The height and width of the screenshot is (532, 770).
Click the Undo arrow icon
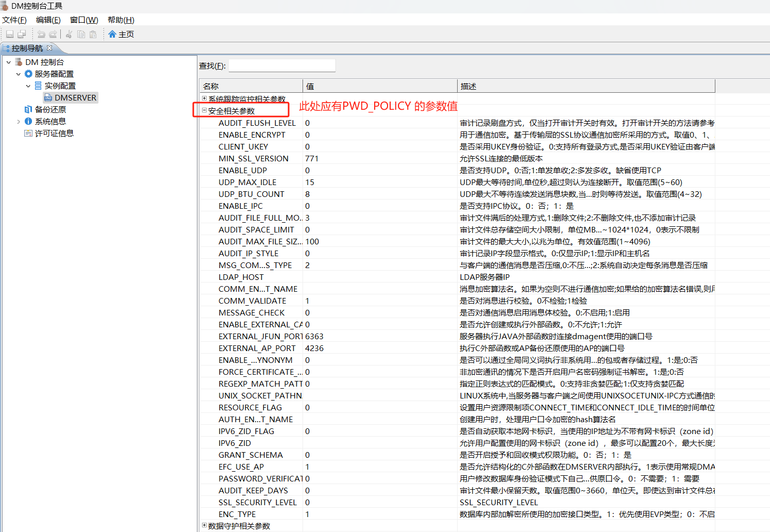coord(41,35)
